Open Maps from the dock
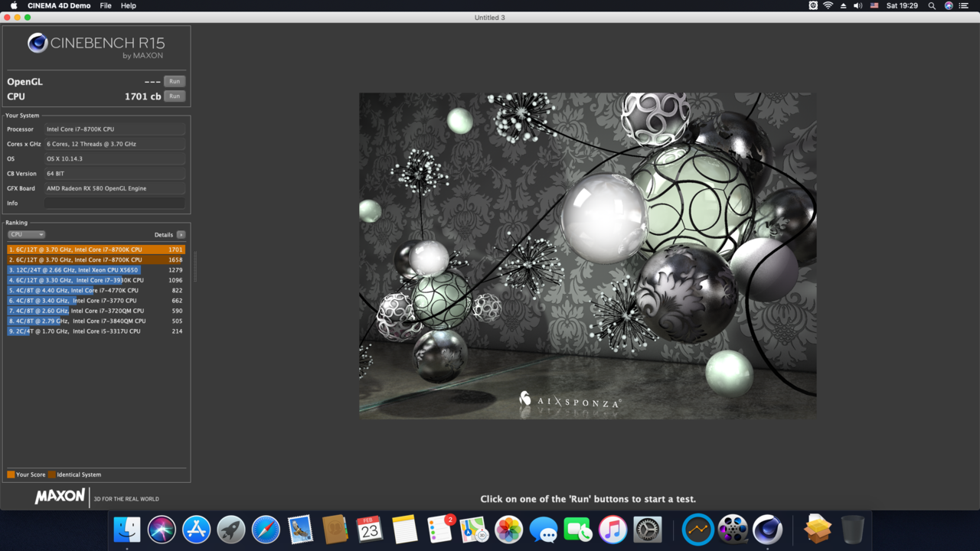 click(x=474, y=530)
